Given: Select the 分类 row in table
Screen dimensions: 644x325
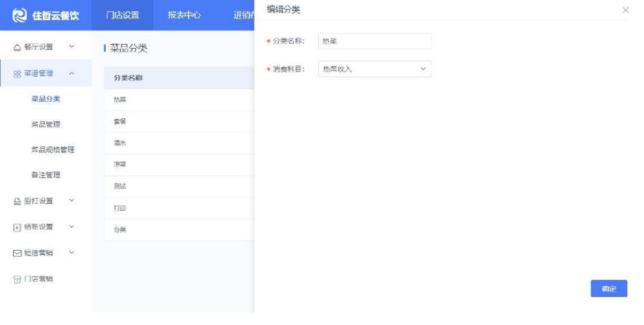Looking at the screenshot, I should (x=179, y=230).
